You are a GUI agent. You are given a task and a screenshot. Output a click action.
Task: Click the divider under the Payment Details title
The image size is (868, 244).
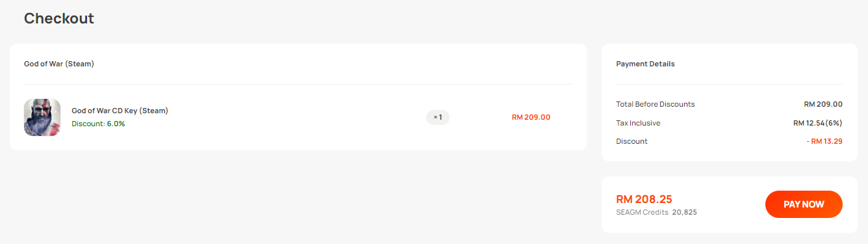point(729,84)
